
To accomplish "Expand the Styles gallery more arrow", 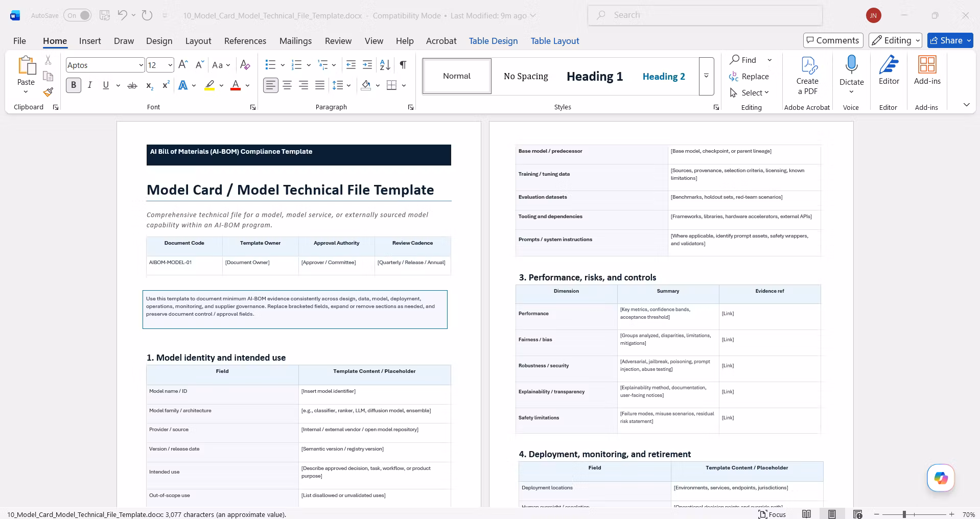I will pos(706,76).
